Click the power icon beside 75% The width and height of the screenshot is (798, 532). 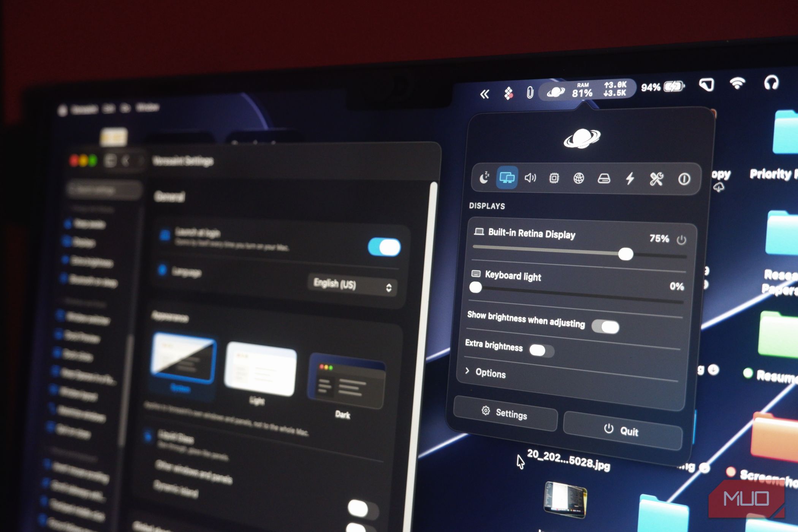[681, 240]
